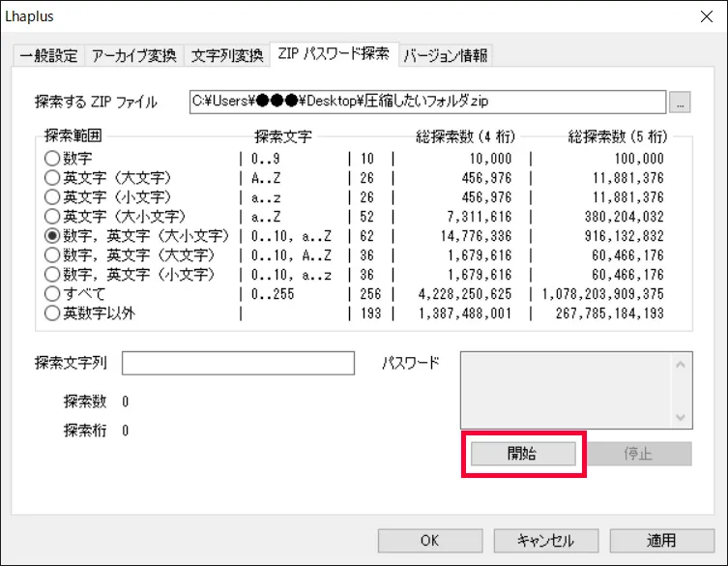Open the バージョン情報 tab
The image size is (728, 566).
pyautogui.click(x=446, y=56)
